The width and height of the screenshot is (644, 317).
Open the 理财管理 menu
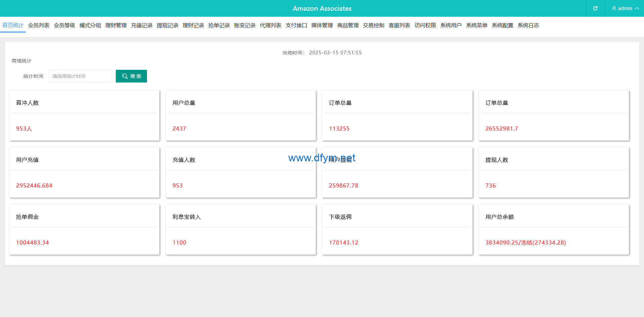coord(116,25)
